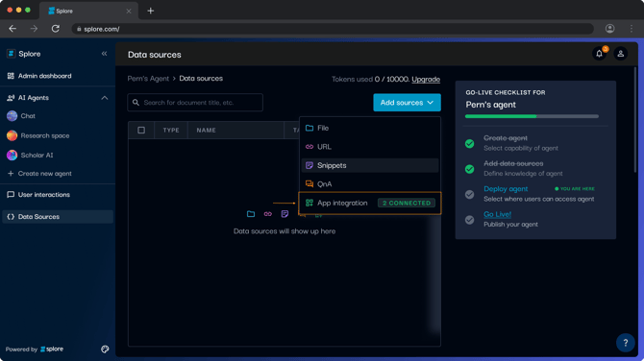The width and height of the screenshot is (644, 361).
Task: Check the Go Live checklist circle
Action: tap(469, 220)
